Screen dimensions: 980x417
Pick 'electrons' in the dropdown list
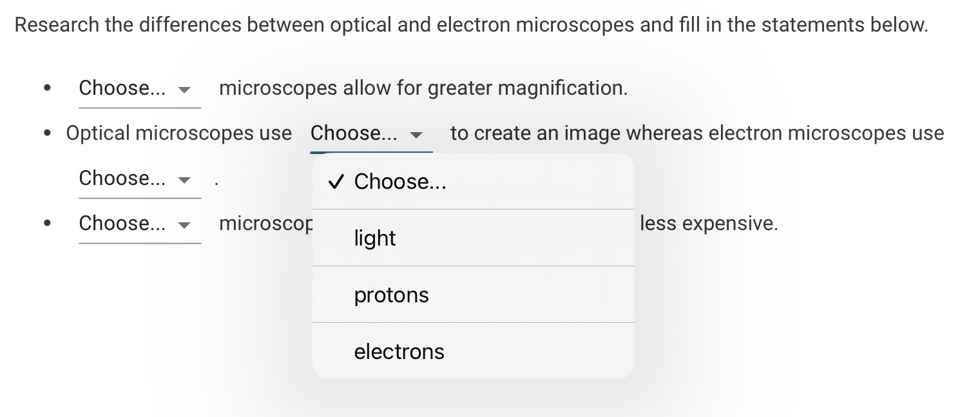(399, 352)
